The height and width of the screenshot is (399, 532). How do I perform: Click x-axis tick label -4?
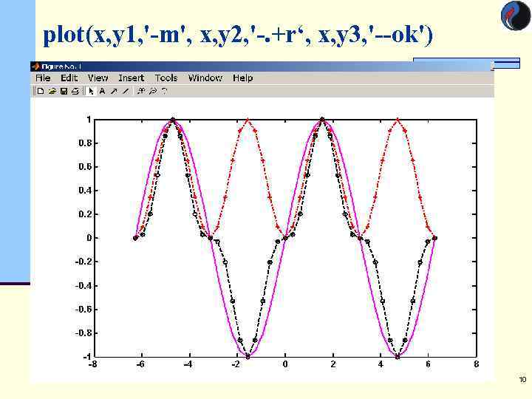pos(188,364)
